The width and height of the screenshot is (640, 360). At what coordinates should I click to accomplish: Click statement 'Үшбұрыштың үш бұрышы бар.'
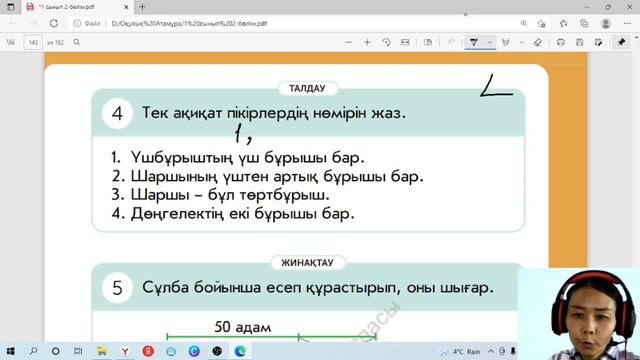(x=247, y=158)
